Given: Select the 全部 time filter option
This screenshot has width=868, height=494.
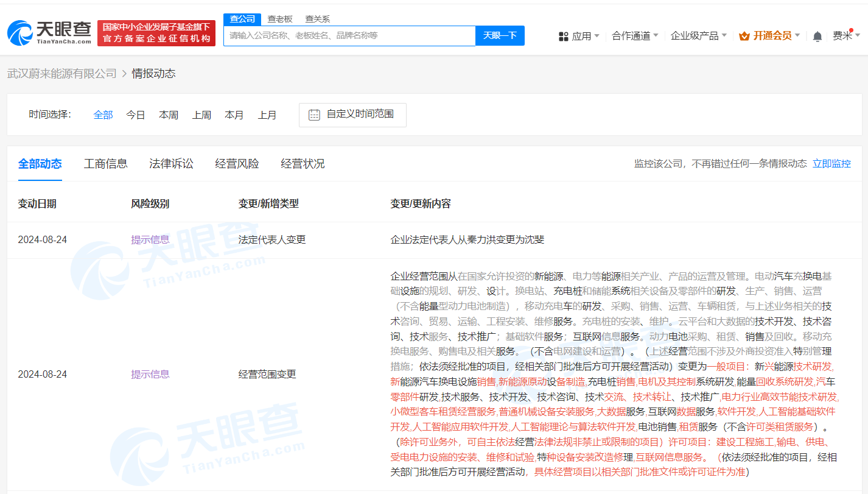Looking at the screenshot, I should click(x=103, y=115).
